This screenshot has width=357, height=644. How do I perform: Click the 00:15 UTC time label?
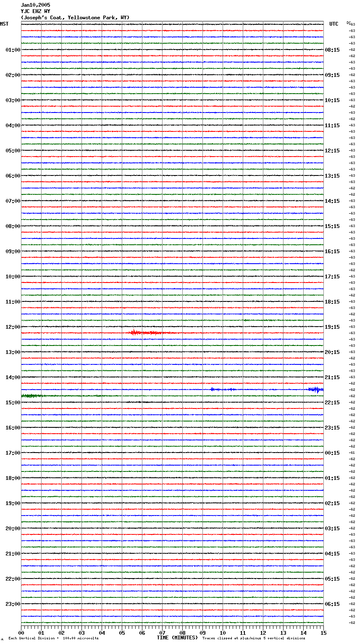332,453
